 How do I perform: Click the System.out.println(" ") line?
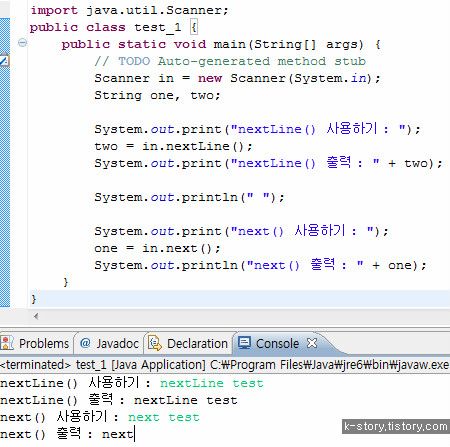[189, 197]
